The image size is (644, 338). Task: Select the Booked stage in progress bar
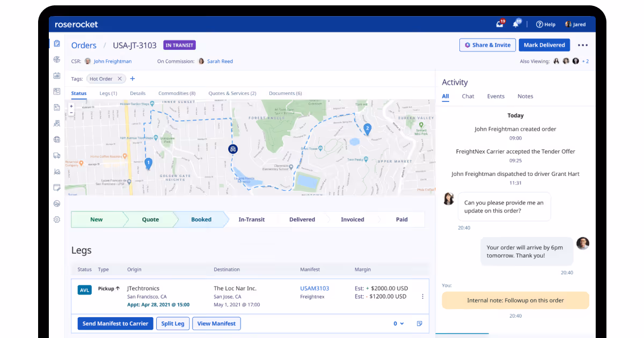click(x=201, y=219)
